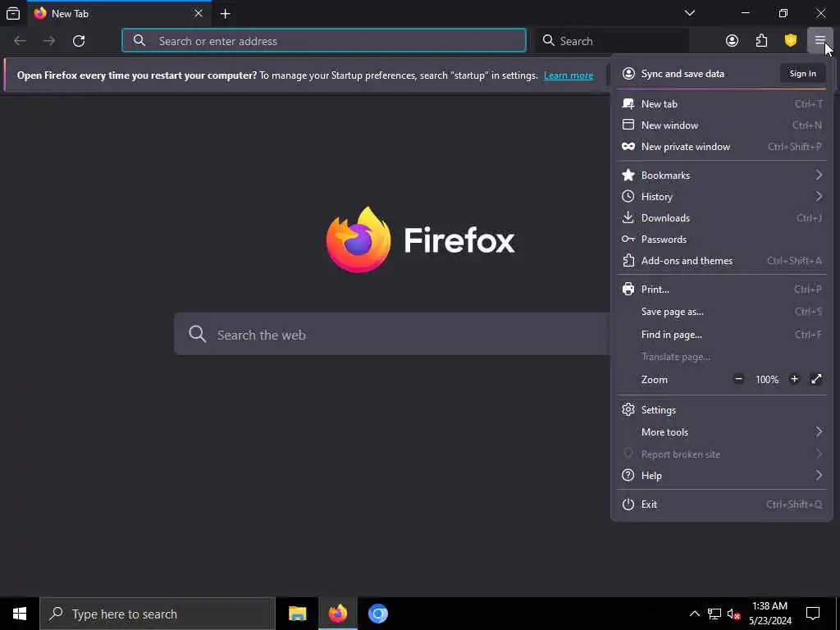Expand the History submenu
Screen dimensions: 840x630
(x=722, y=197)
